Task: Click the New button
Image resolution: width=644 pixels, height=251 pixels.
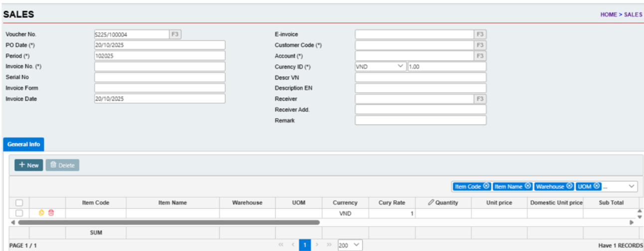Action: (x=29, y=165)
